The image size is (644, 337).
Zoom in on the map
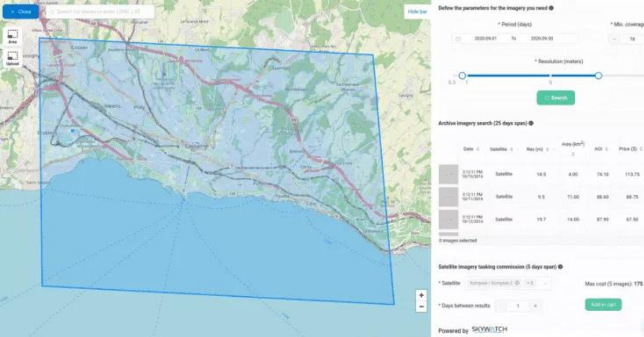421,295
